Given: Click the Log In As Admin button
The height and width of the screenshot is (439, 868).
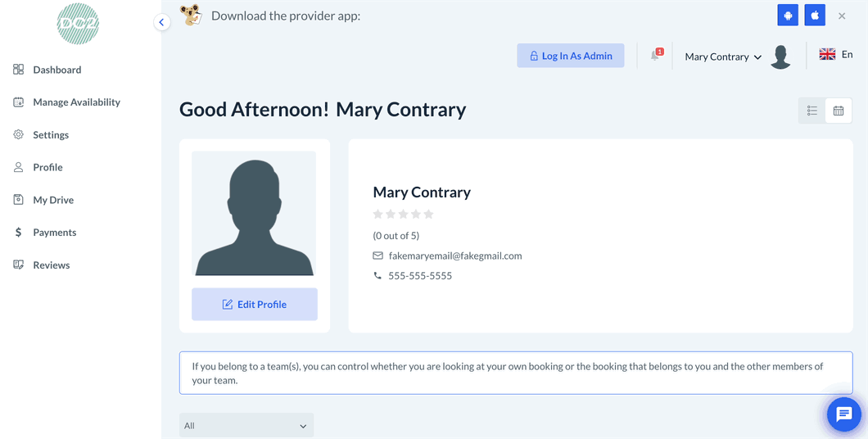Looking at the screenshot, I should pos(570,56).
